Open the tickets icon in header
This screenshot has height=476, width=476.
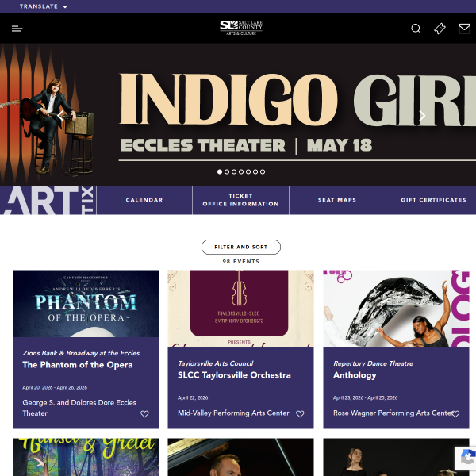pos(440,29)
